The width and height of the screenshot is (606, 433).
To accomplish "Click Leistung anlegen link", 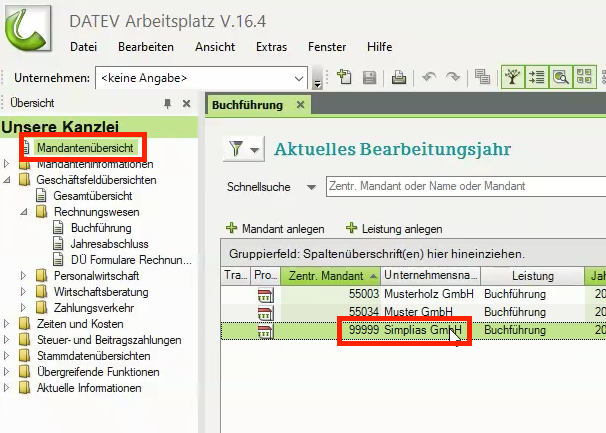I will click(x=393, y=228).
